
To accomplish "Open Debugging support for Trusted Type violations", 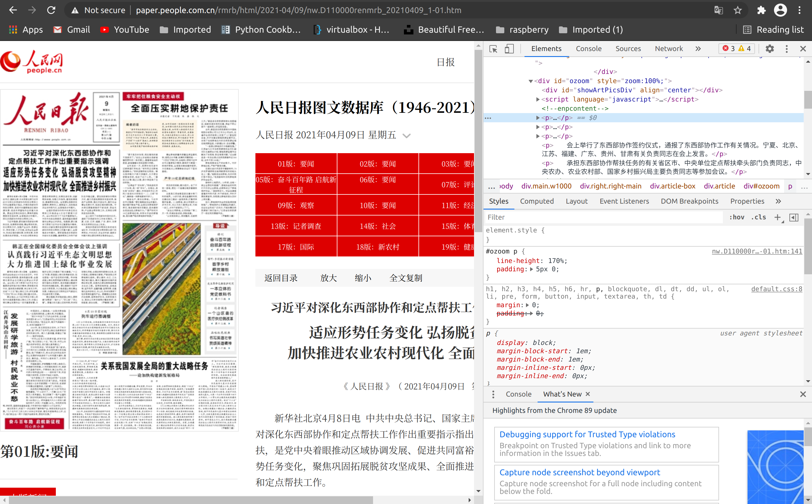I will 587,434.
